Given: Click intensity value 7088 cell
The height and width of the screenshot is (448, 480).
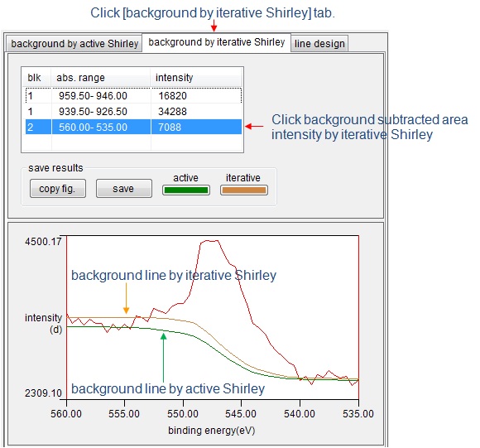Looking at the screenshot, I should tap(196, 127).
